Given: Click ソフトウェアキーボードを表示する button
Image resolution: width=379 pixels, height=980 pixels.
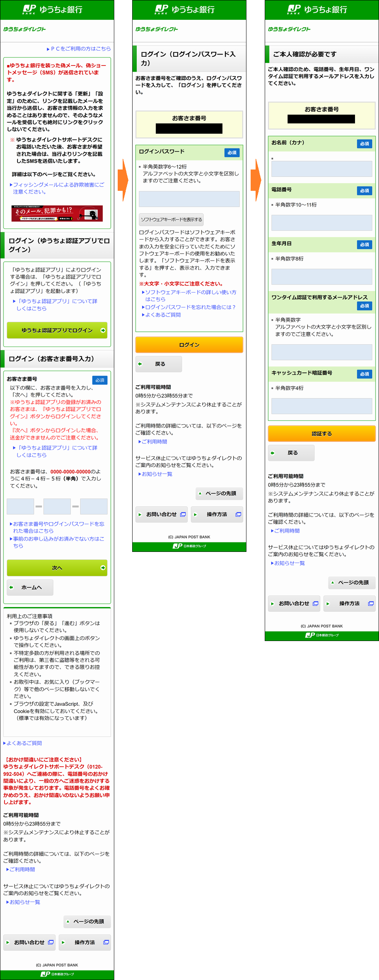Looking at the screenshot, I should pyautogui.click(x=171, y=219).
